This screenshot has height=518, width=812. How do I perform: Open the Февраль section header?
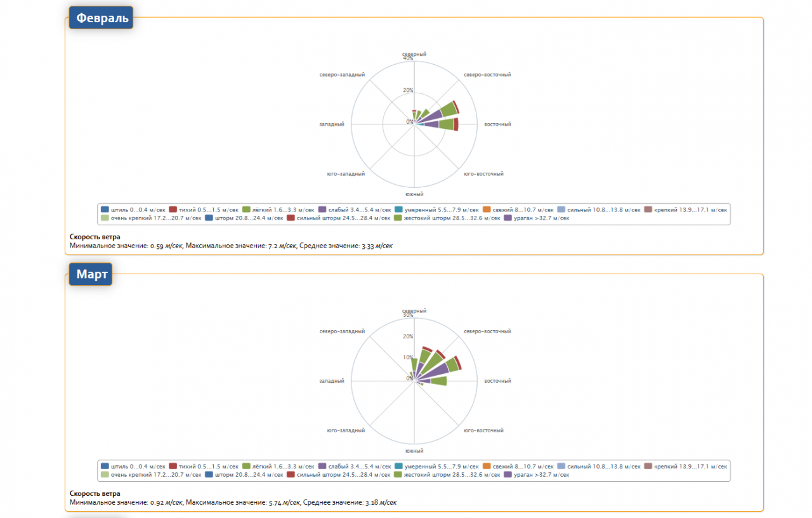pyautogui.click(x=101, y=18)
